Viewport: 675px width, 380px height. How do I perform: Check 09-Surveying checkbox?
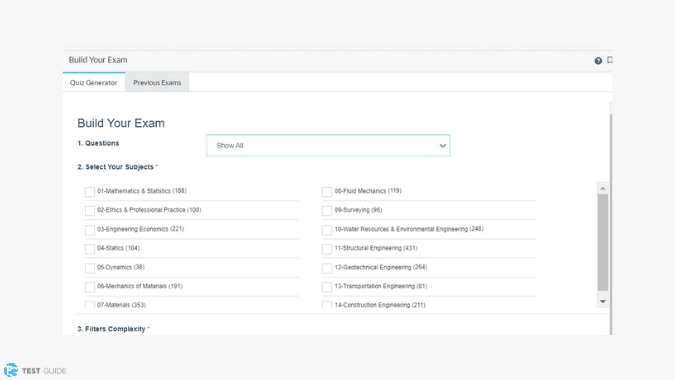(327, 211)
